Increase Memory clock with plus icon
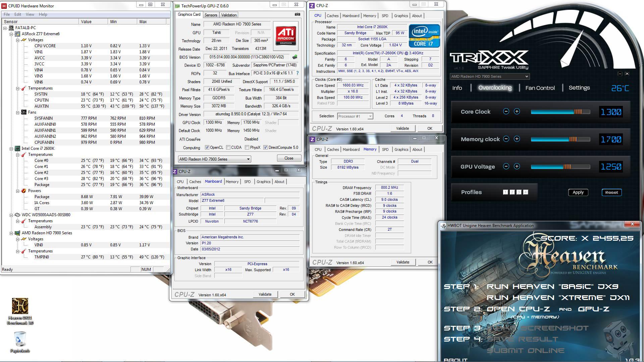 click(x=517, y=139)
